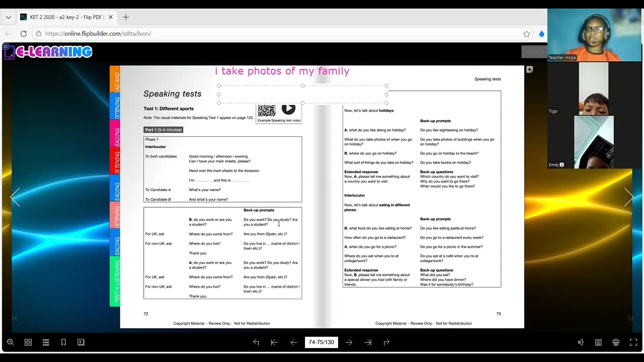Click the small last-page arrow at right edge
644x362 pixels.
(x=630, y=318)
